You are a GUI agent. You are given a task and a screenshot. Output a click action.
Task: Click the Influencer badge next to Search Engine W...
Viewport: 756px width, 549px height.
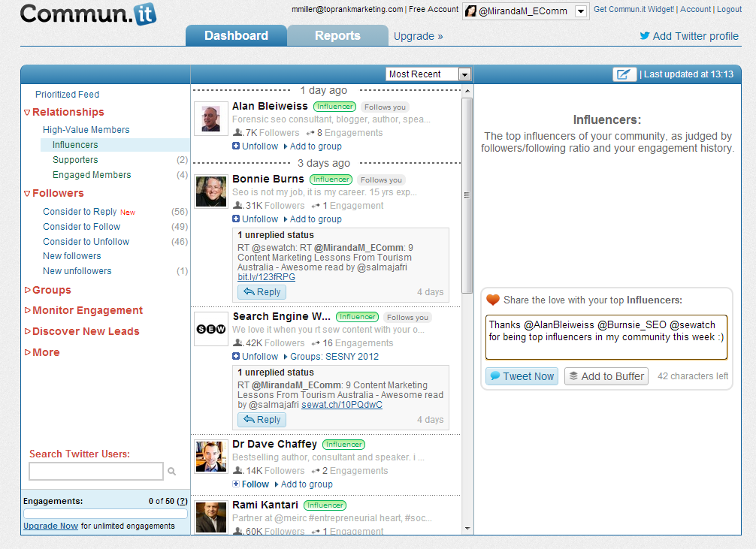(x=357, y=317)
